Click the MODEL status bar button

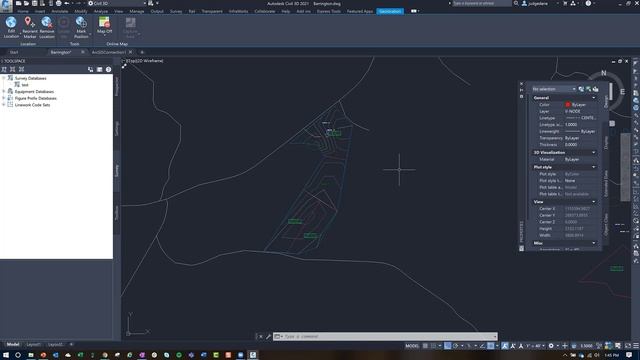(412, 346)
